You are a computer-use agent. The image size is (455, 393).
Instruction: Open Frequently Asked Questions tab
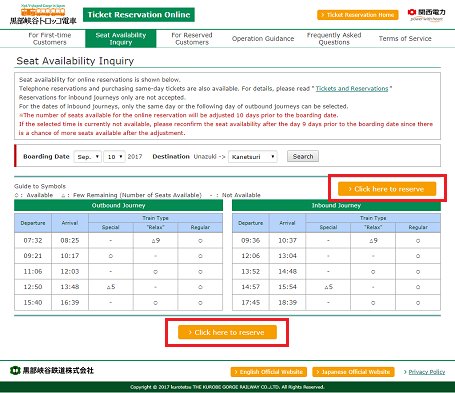tap(334, 39)
